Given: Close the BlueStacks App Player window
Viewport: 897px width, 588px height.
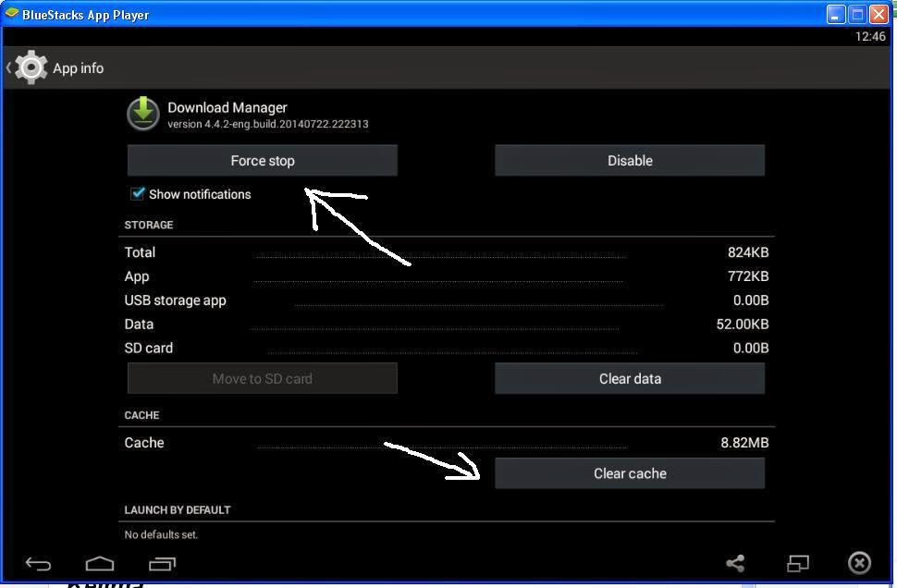Looking at the screenshot, I should click(x=879, y=14).
